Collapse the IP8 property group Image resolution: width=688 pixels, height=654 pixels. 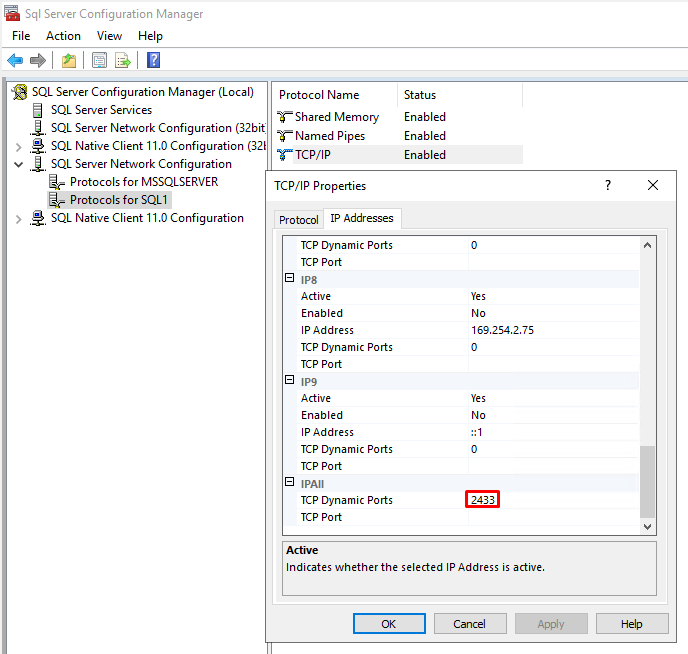pos(290,280)
